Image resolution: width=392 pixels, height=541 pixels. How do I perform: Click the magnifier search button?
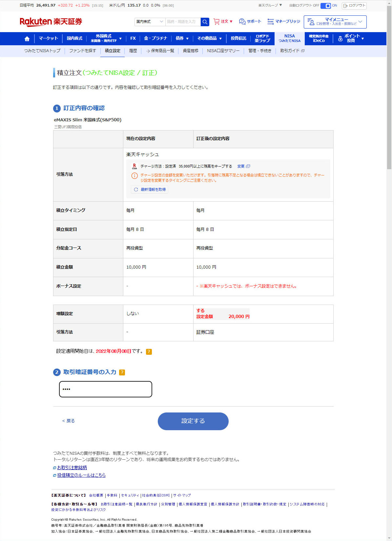205,22
